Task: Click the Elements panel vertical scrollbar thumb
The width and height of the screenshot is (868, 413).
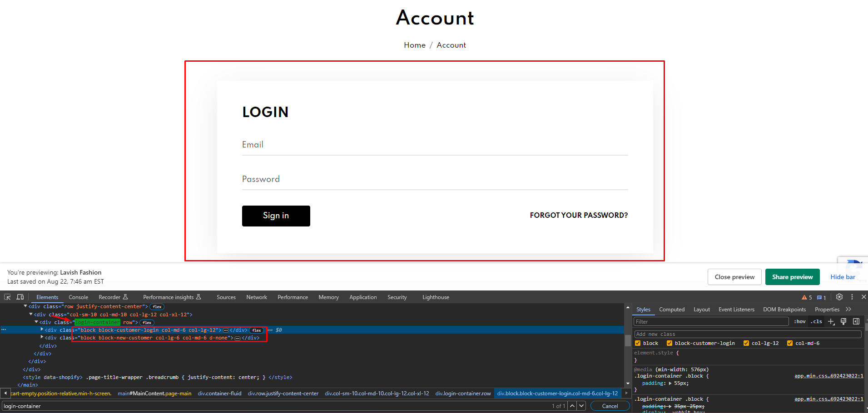Action: [628, 340]
